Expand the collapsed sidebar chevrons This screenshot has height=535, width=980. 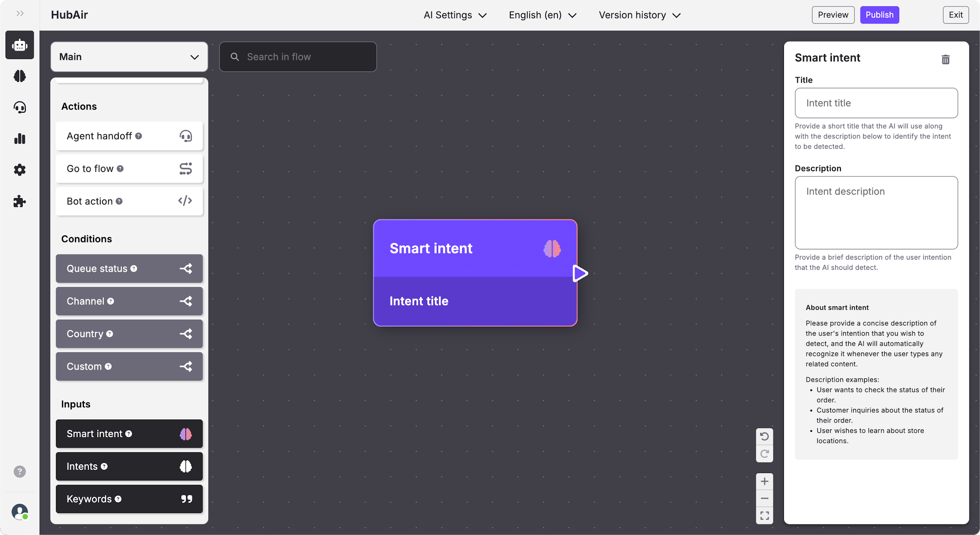click(20, 14)
